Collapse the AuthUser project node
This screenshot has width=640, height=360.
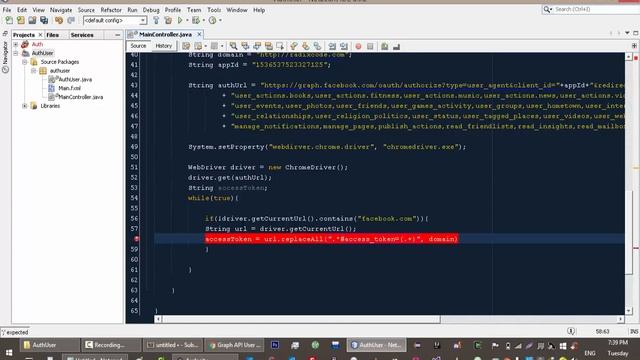click(x=16, y=53)
